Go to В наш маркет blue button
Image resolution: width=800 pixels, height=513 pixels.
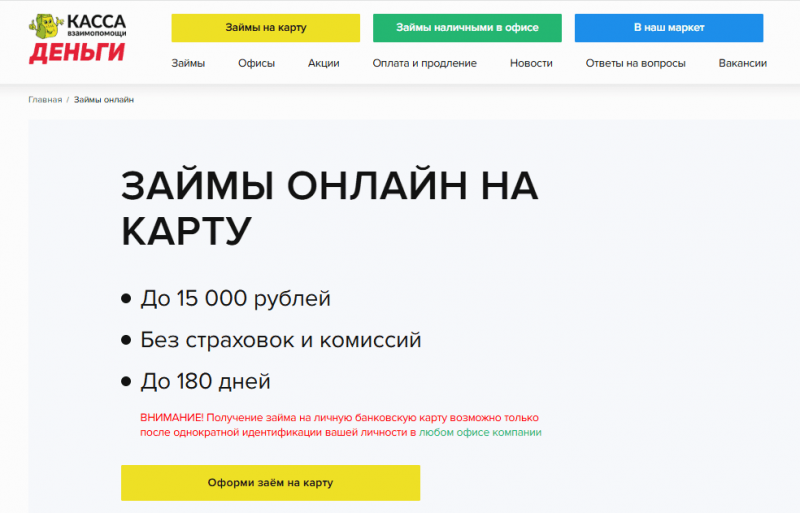(x=669, y=28)
